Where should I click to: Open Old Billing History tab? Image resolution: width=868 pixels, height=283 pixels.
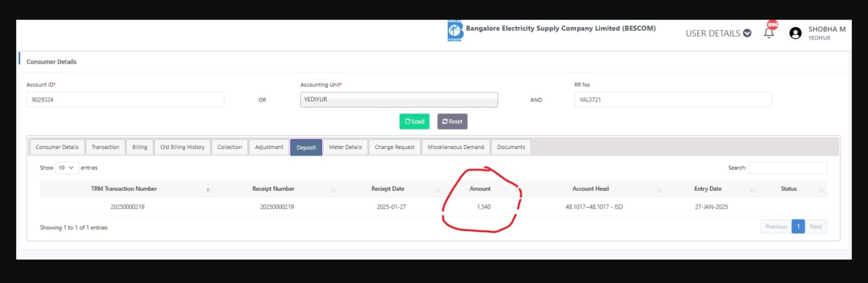pyautogui.click(x=182, y=147)
